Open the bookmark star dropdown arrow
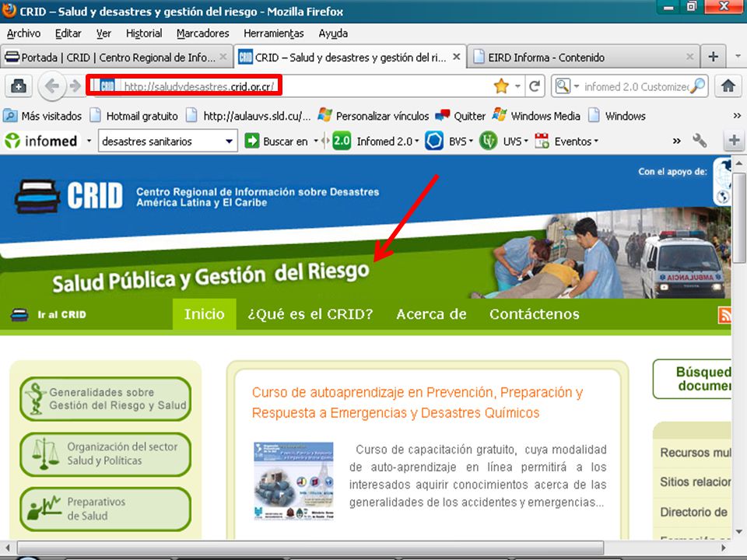 coord(517,86)
